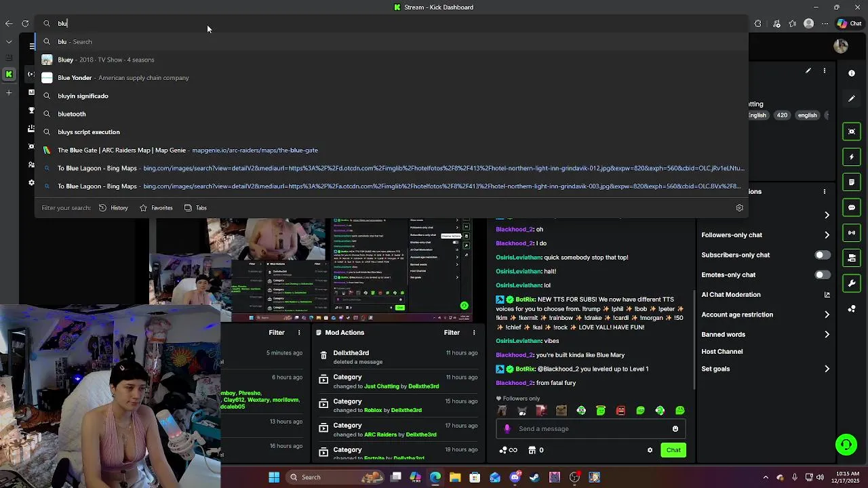Screen dimensions: 868x488
Task: Toggle Subscribers-only chat switch
Action: pos(822,255)
